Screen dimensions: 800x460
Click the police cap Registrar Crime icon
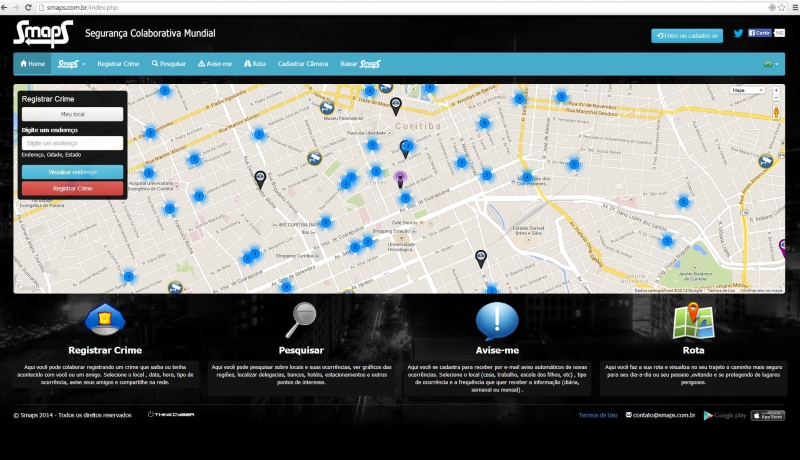pyautogui.click(x=104, y=321)
